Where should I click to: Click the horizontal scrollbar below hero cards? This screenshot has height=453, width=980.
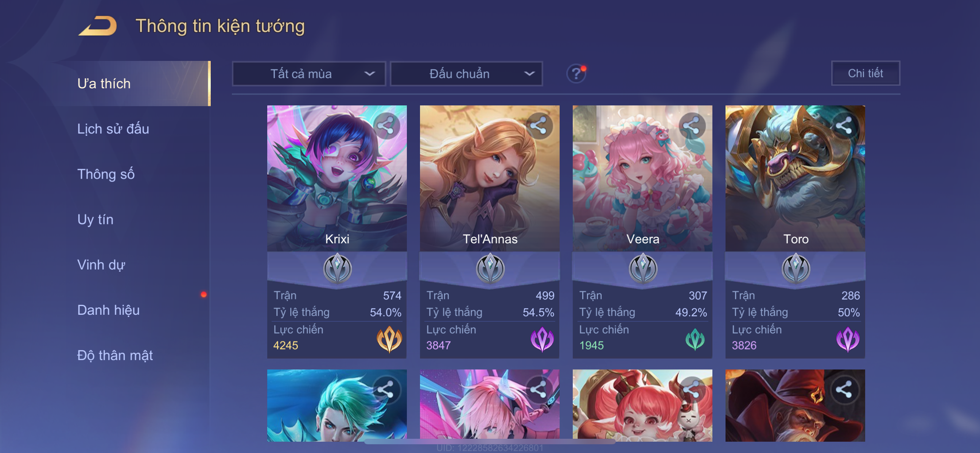tap(490, 442)
